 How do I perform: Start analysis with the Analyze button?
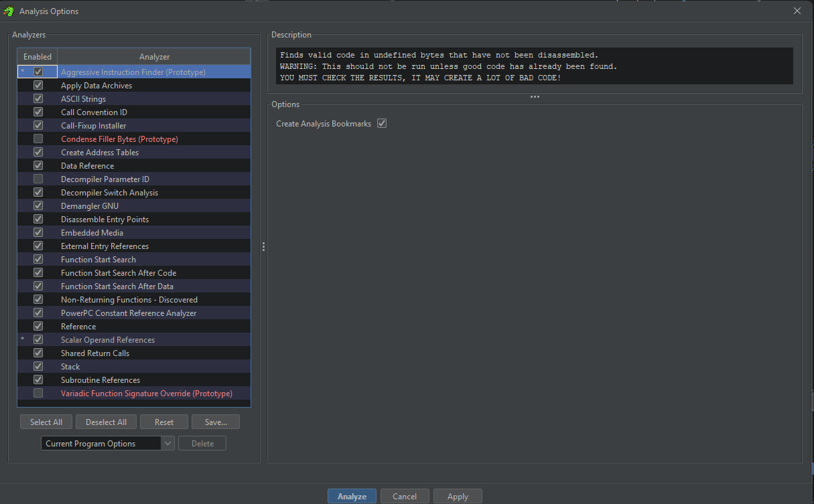tap(352, 496)
